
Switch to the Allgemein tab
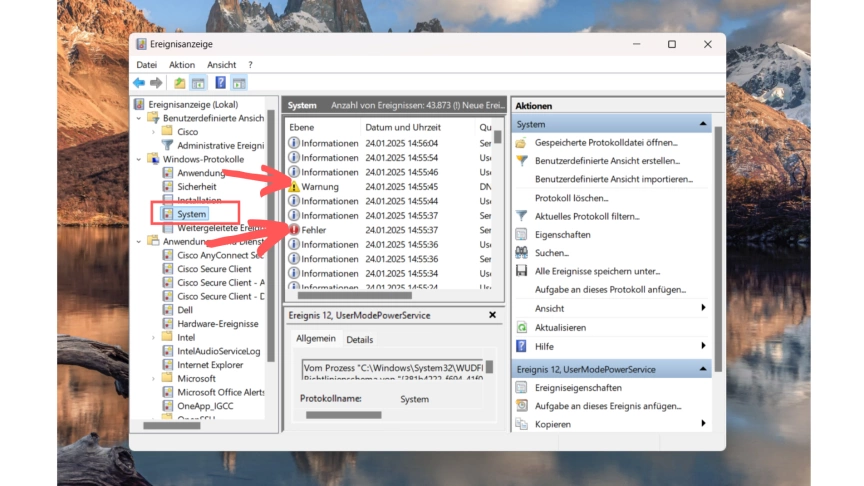click(x=316, y=338)
